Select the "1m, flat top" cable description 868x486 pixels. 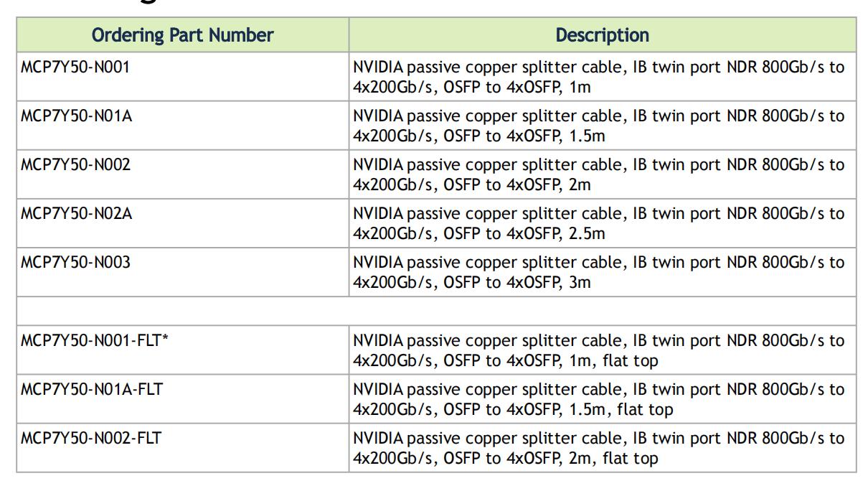click(598, 350)
